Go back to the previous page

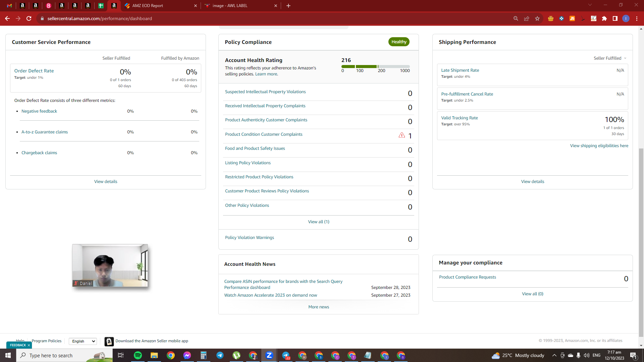pos(7,18)
